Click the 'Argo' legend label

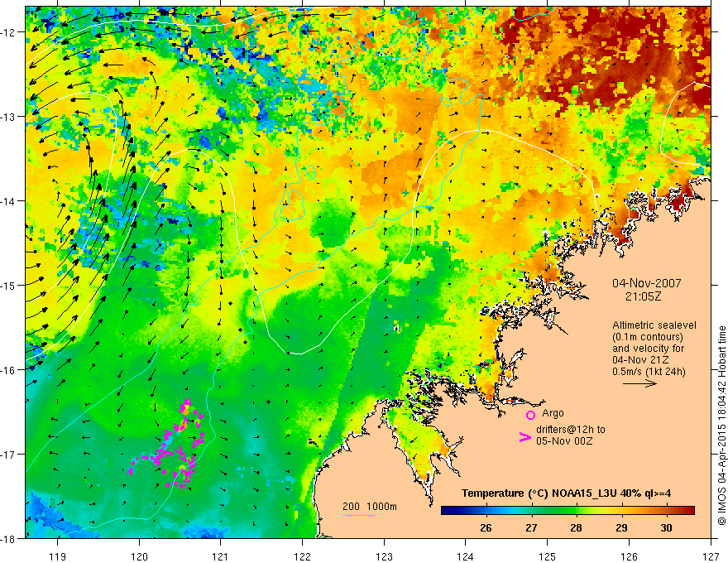(x=553, y=413)
